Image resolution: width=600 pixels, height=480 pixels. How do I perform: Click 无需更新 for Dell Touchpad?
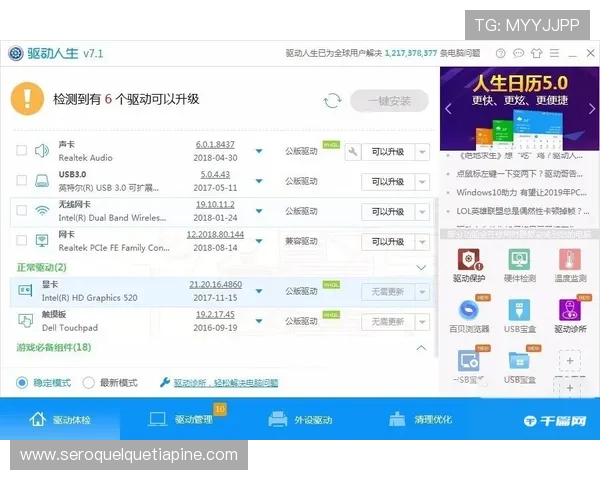tap(388, 322)
